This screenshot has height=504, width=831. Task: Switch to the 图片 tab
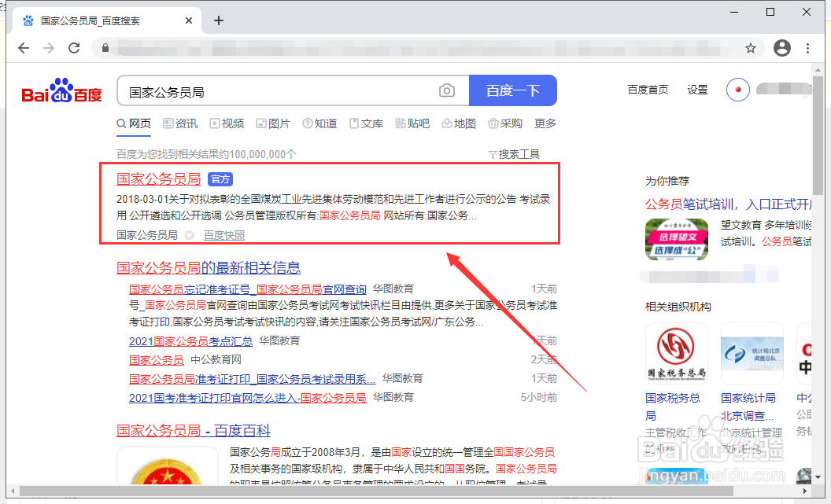point(273,123)
